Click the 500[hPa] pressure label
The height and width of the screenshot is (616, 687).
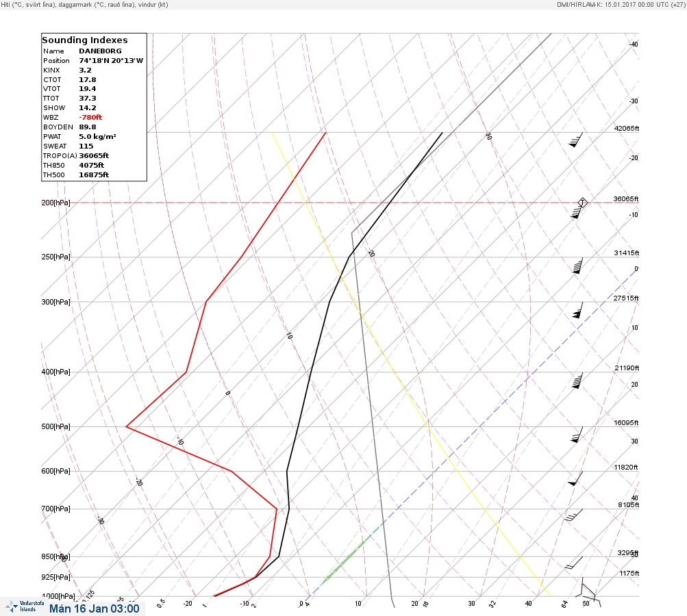[x=55, y=426]
